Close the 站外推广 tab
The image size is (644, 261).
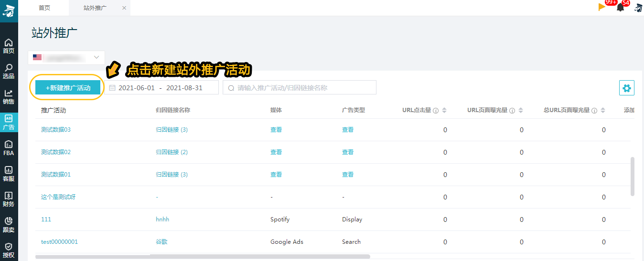(124, 8)
